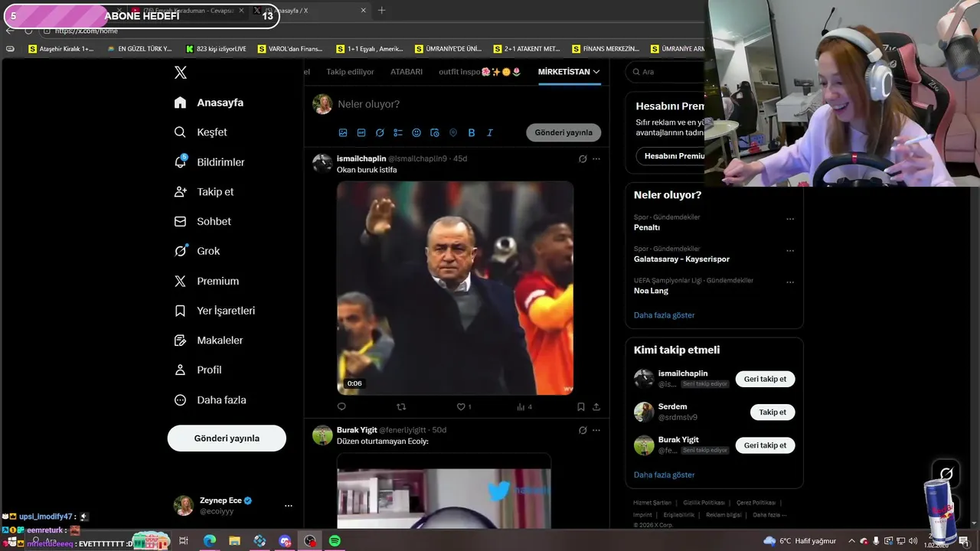Open emoji picker in composer
The width and height of the screenshot is (980, 551).
click(x=416, y=132)
